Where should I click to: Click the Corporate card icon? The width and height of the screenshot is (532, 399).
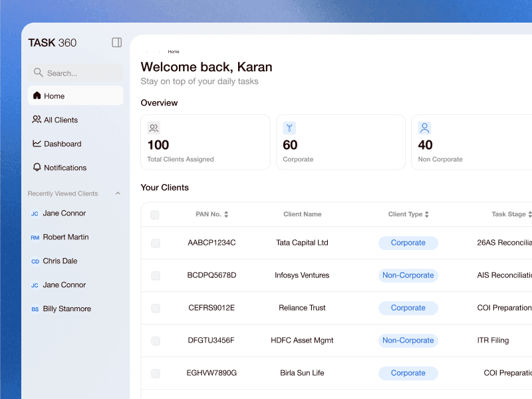tap(289, 128)
